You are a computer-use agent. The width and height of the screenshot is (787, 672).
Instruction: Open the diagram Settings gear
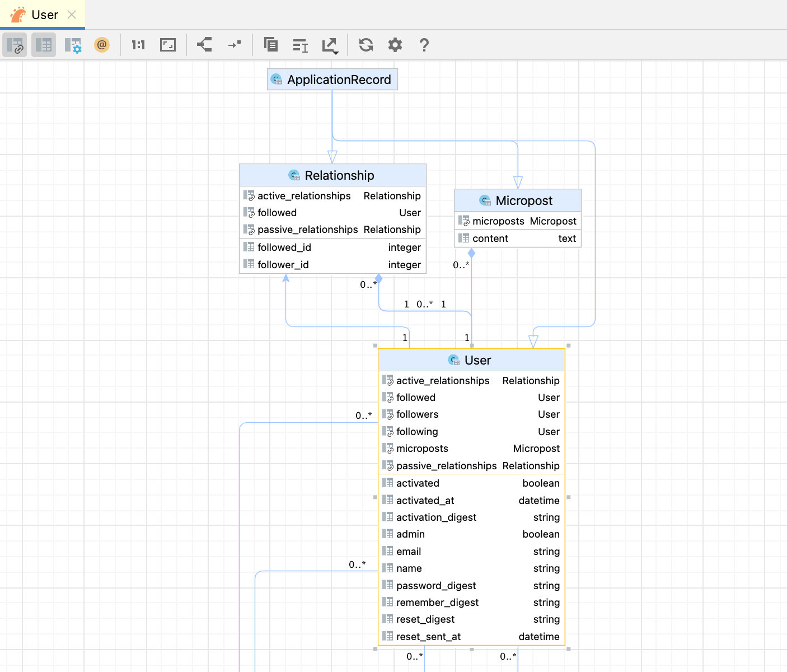tap(395, 45)
